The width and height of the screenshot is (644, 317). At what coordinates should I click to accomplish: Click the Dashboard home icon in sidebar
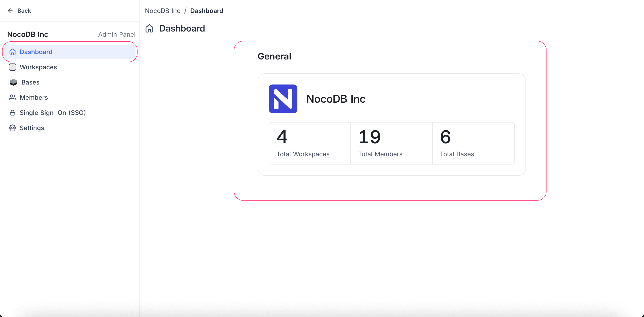pyautogui.click(x=13, y=52)
